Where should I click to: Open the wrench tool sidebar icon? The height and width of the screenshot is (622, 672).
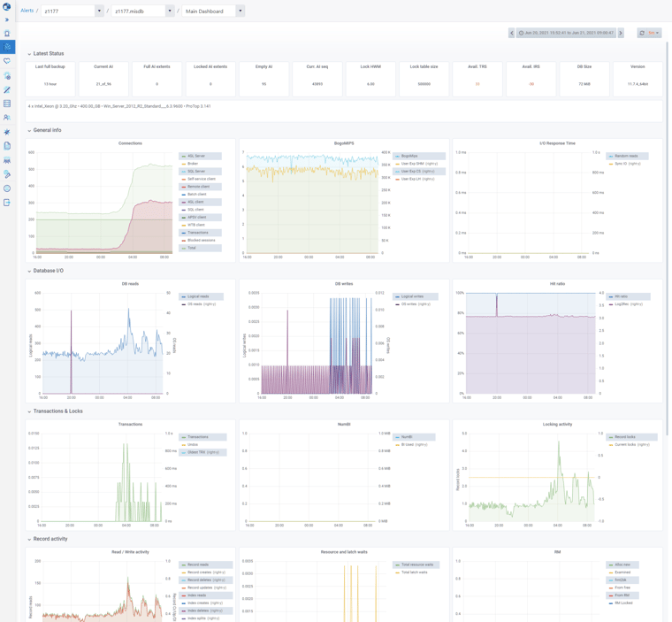point(7,174)
